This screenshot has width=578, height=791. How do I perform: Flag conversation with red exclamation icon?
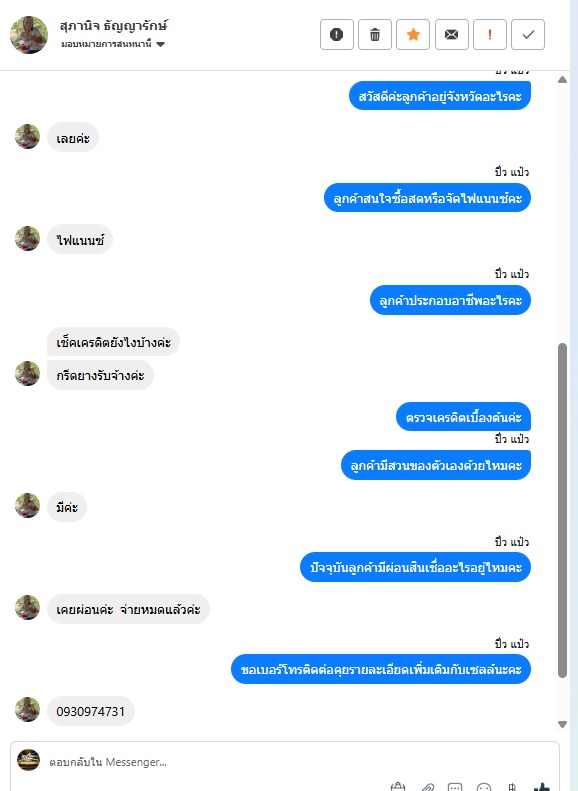[490, 35]
